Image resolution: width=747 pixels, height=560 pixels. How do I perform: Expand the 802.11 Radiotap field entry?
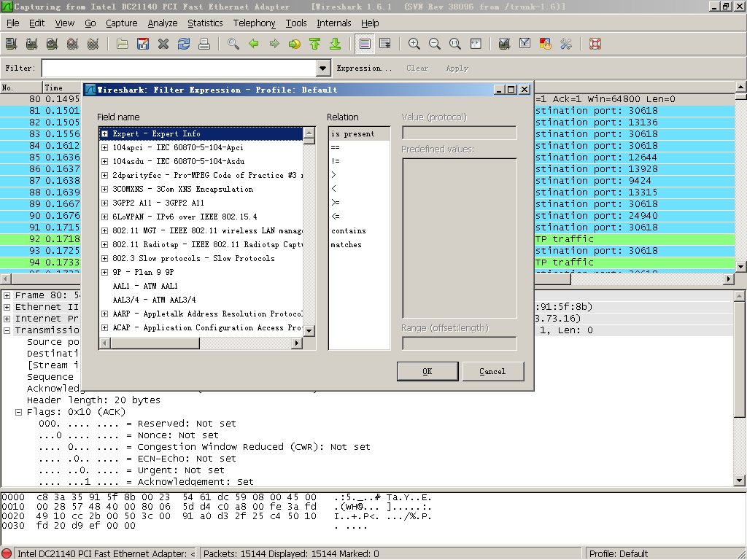(x=105, y=244)
